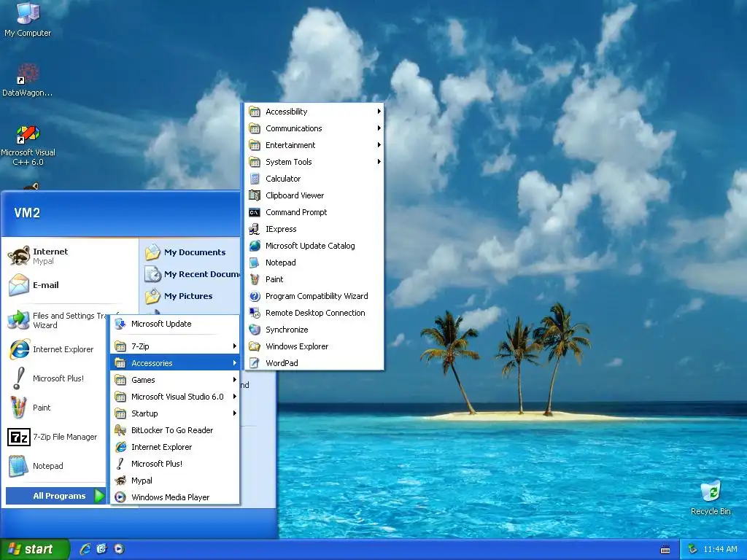Expand the Startup submenu arrow
This screenshot has height=560, width=747.
coord(234,413)
